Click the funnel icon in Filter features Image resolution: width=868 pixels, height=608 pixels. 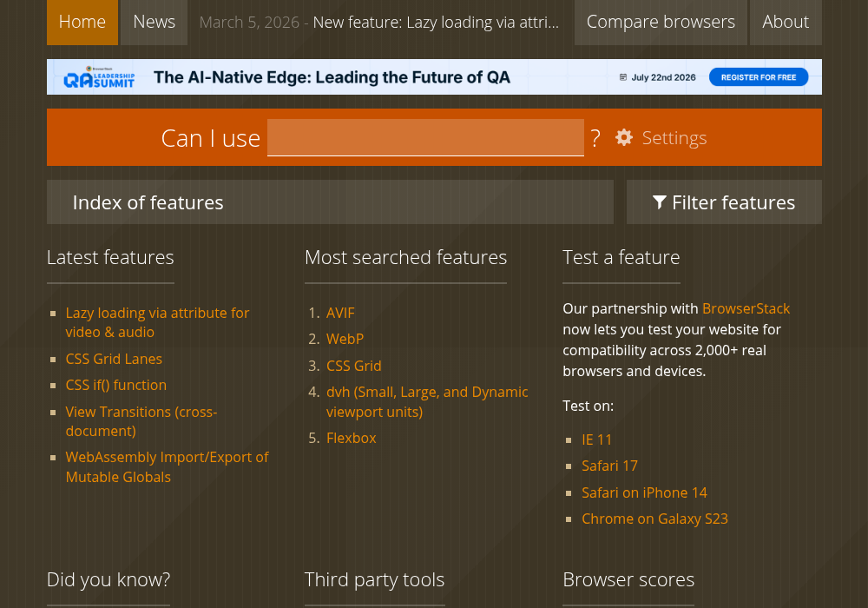pos(660,202)
